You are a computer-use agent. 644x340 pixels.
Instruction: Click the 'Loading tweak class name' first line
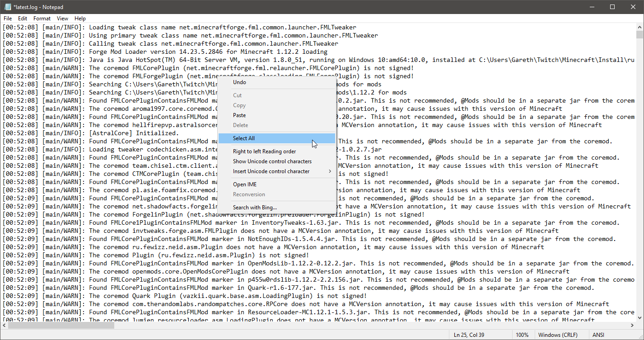pos(180,27)
